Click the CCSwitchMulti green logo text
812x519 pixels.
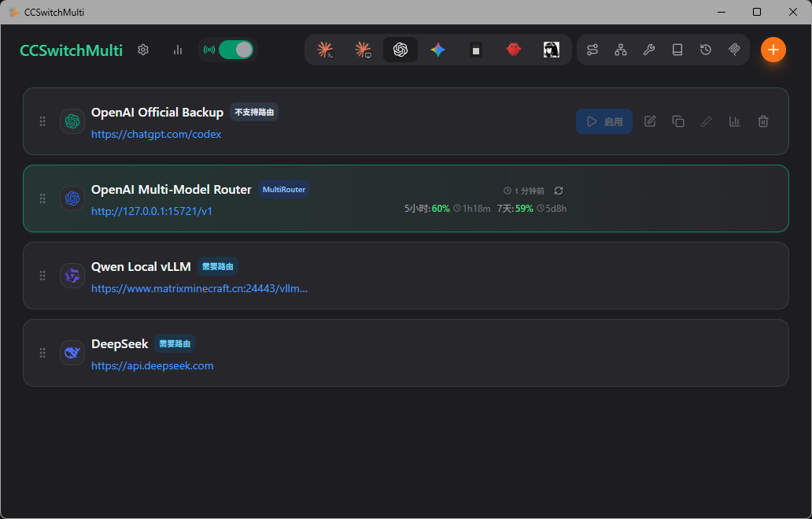(71, 50)
